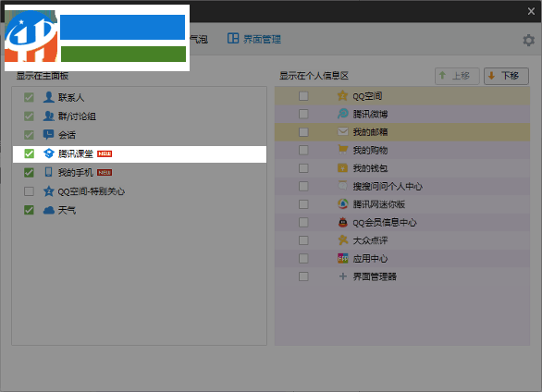Image resolution: width=542 pixels, height=392 pixels.
Task: Click the 应用中心 app icon
Action: pyautogui.click(x=342, y=258)
